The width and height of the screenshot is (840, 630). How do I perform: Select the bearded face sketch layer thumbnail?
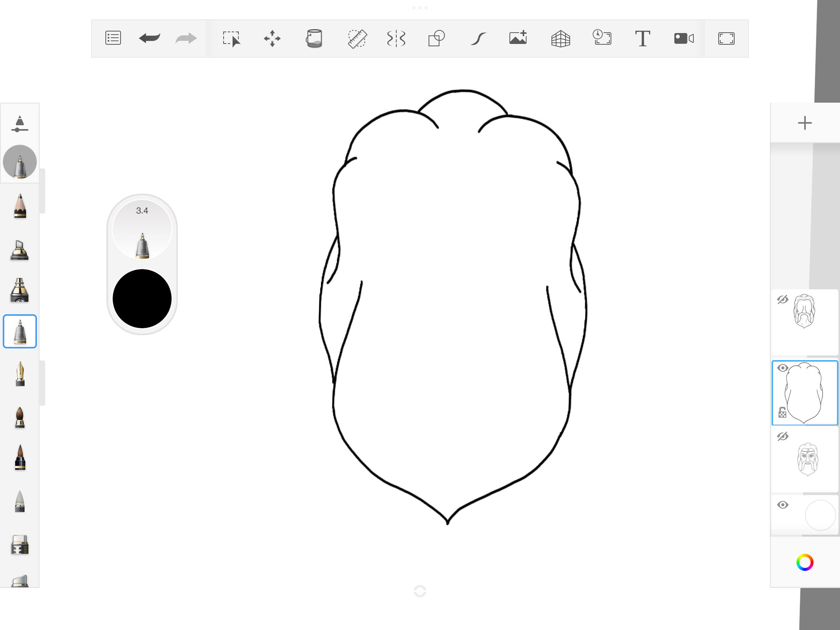click(807, 460)
